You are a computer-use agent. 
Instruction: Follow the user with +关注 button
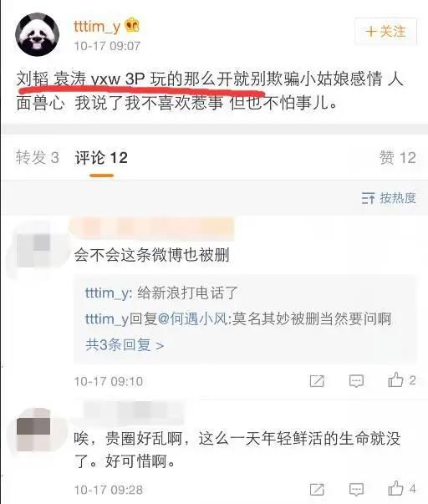(x=385, y=32)
